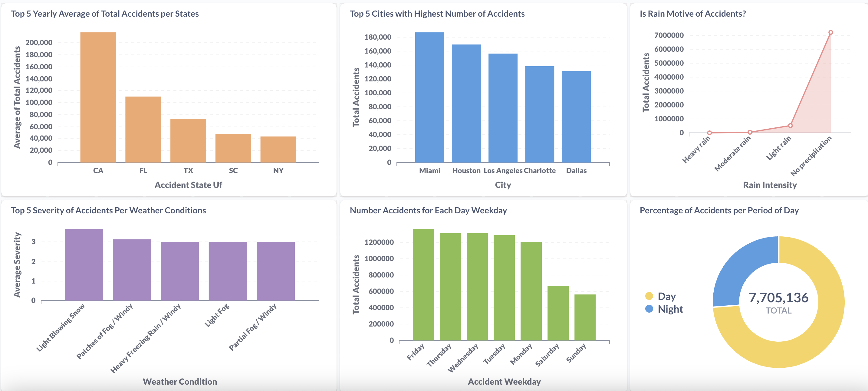Viewport: 868px width, 391px height.
Task: Click the Friday weekday bar
Action: click(x=423, y=285)
